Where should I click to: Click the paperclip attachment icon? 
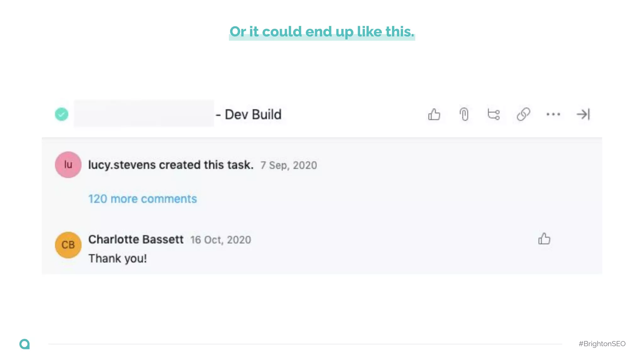[x=464, y=114]
